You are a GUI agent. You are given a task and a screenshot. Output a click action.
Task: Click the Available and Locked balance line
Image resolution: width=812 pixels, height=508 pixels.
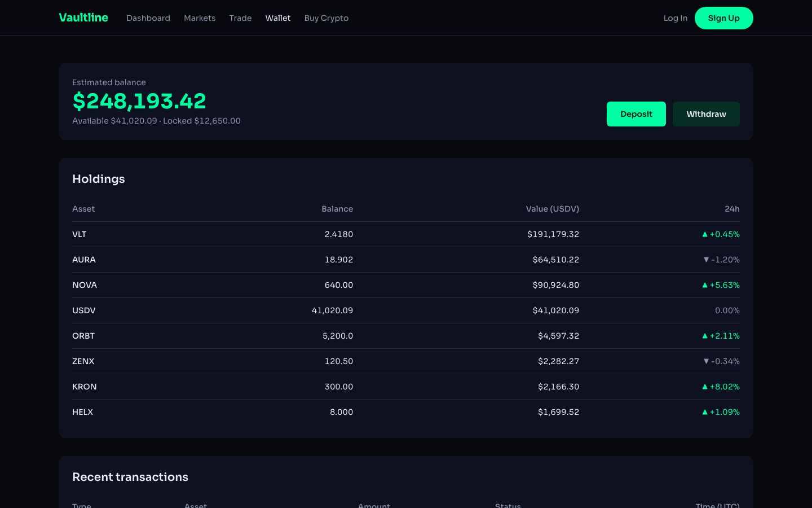click(x=156, y=121)
